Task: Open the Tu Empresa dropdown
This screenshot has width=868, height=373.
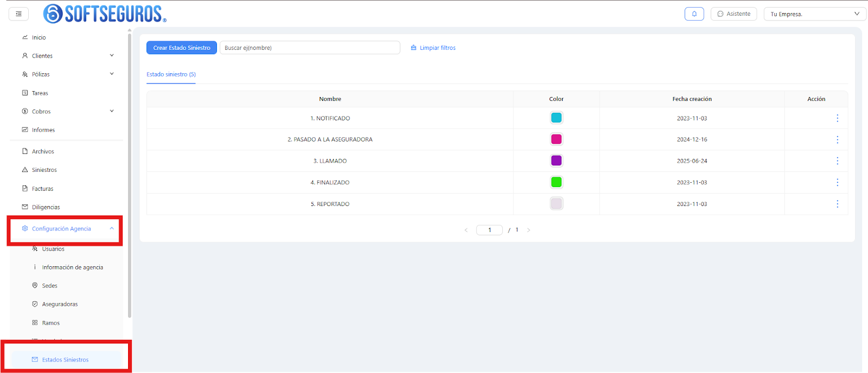Action: click(x=815, y=14)
